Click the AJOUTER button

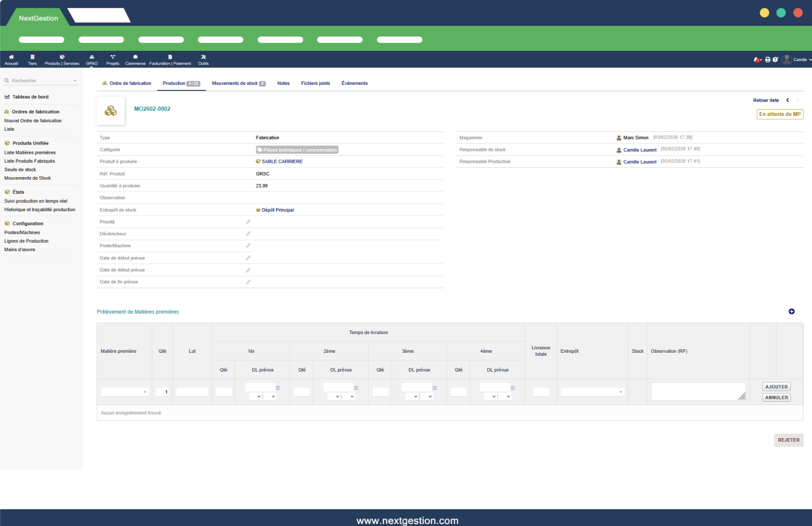point(776,387)
